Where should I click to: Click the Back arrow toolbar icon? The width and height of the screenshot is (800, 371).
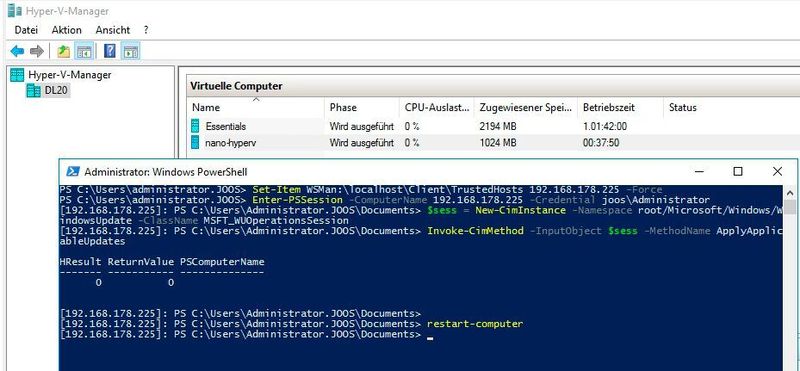17,51
